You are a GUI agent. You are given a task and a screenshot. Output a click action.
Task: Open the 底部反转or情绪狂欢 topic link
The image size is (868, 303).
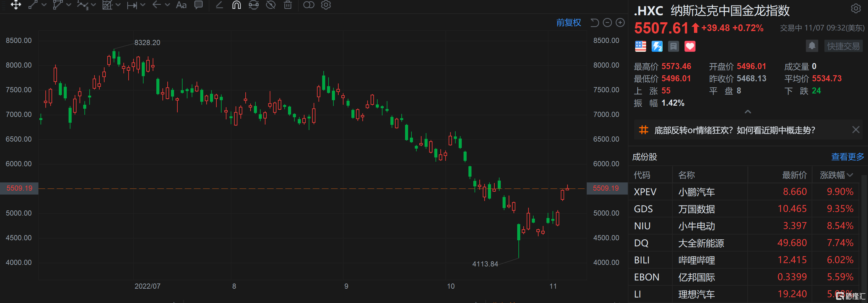click(x=735, y=130)
